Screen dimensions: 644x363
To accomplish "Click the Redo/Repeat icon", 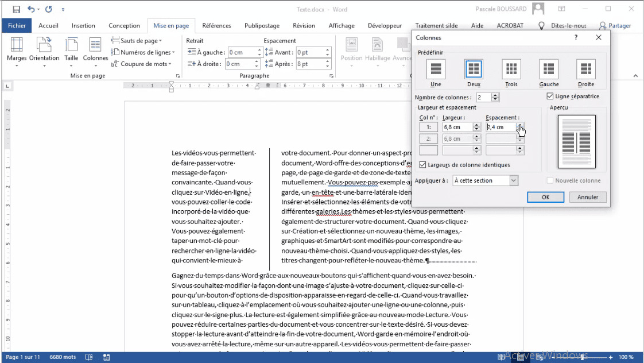I will [x=48, y=9].
